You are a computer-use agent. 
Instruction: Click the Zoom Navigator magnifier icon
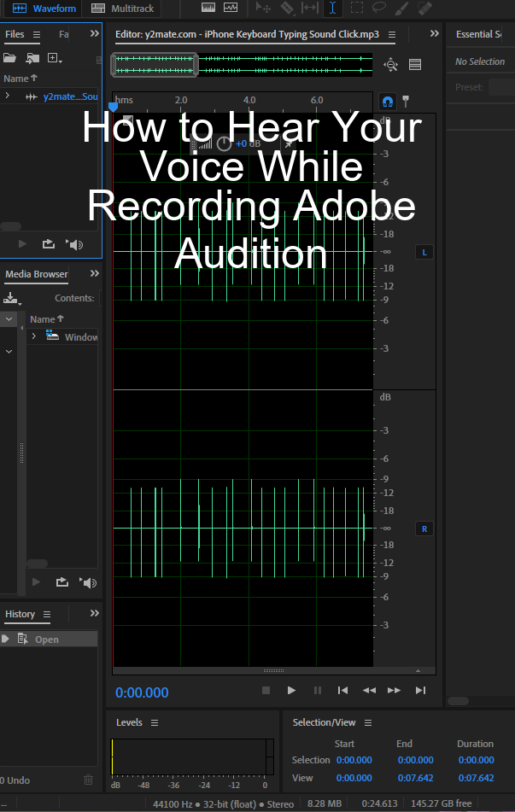pyautogui.click(x=390, y=65)
